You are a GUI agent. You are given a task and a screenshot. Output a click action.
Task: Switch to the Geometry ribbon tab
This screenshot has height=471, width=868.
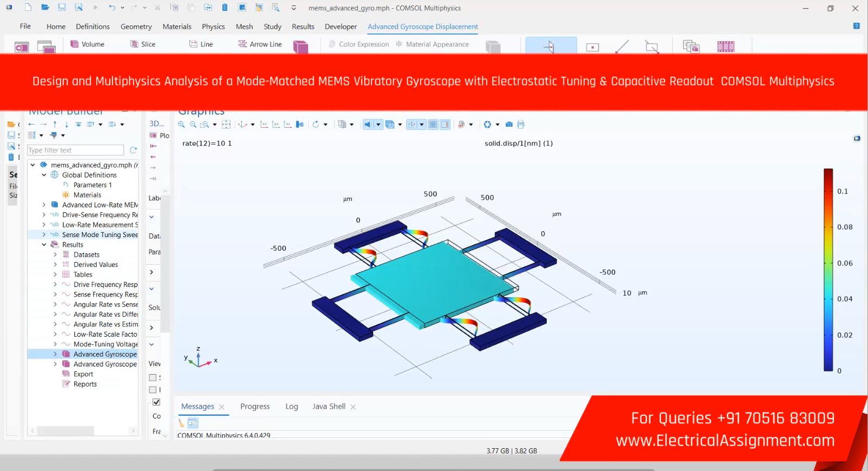coord(136,27)
